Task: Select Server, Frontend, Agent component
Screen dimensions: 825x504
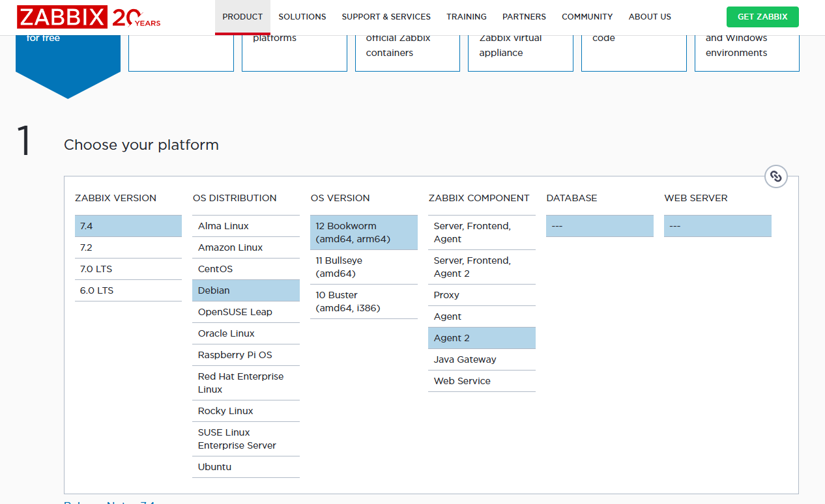Action: (482, 232)
